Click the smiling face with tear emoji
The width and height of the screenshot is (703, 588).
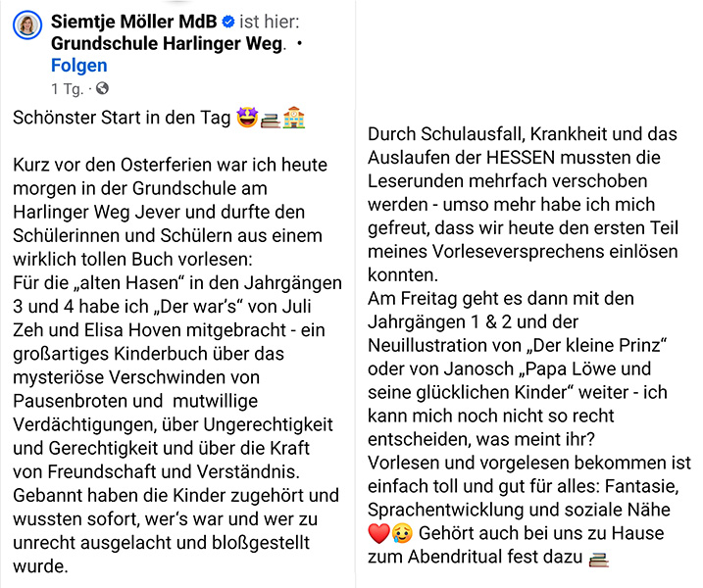coord(403,534)
